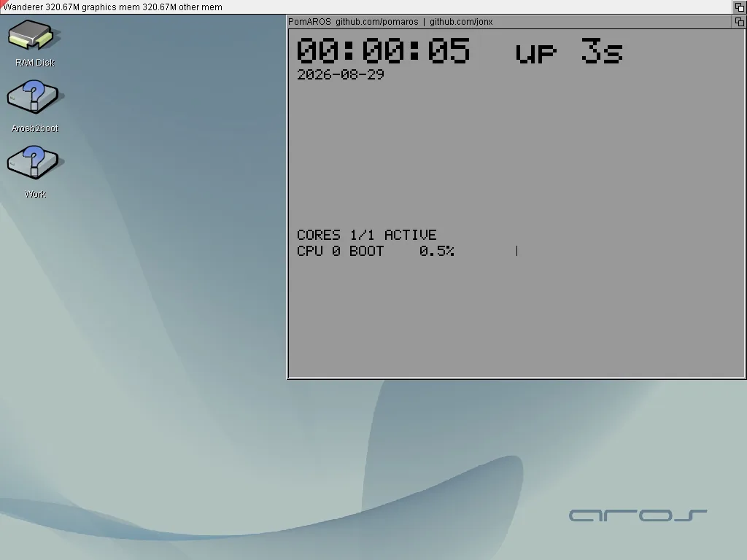Image resolution: width=747 pixels, height=560 pixels.
Task: Click the PomAROS window depth gadget
Action: coord(740,22)
